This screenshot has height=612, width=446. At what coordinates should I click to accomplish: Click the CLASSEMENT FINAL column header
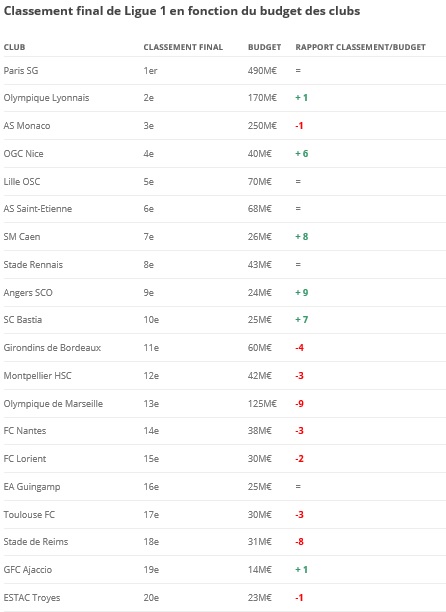(183, 47)
